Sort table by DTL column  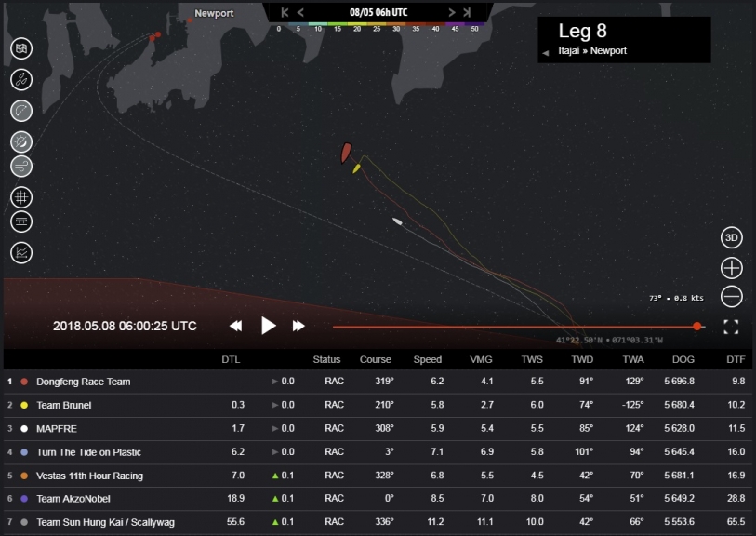pyautogui.click(x=231, y=359)
